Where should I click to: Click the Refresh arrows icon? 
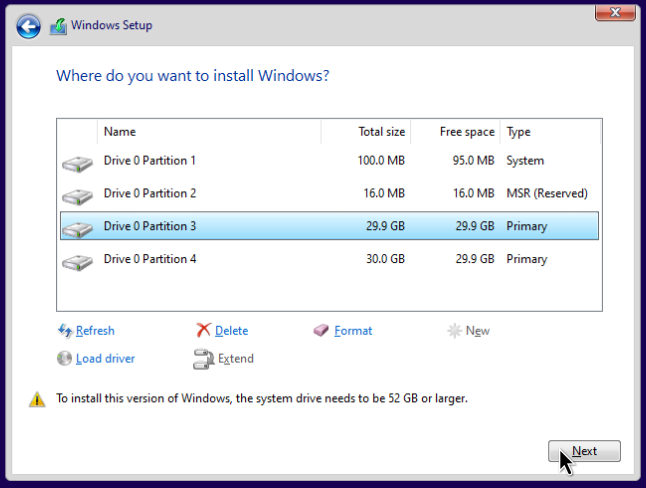tap(65, 331)
